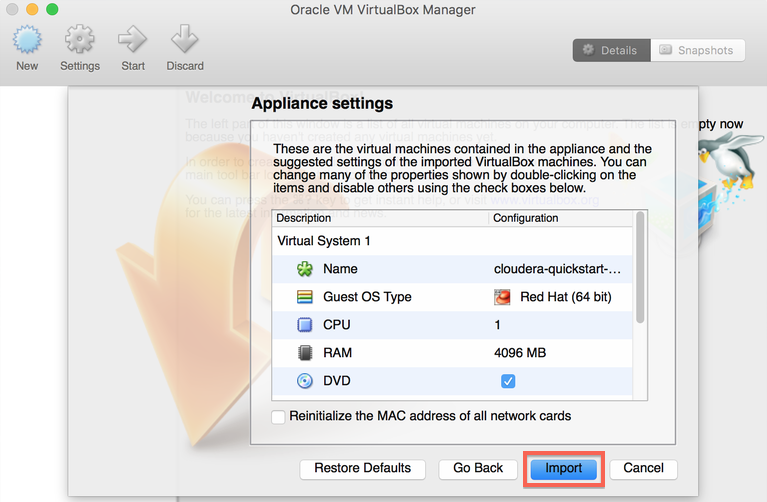Viewport: 767px width, 502px height.
Task: Click the Discard toolbar icon
Action: tap(184, 39)
